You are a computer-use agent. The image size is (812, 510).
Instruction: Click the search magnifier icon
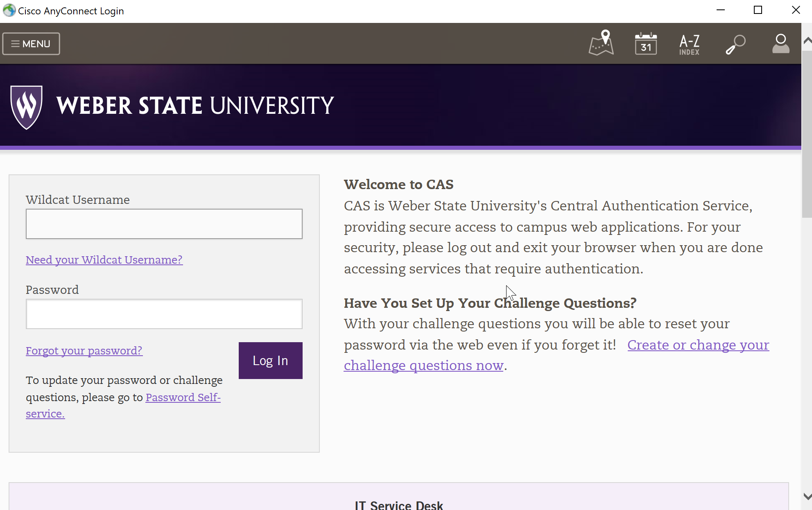point(735,44)
